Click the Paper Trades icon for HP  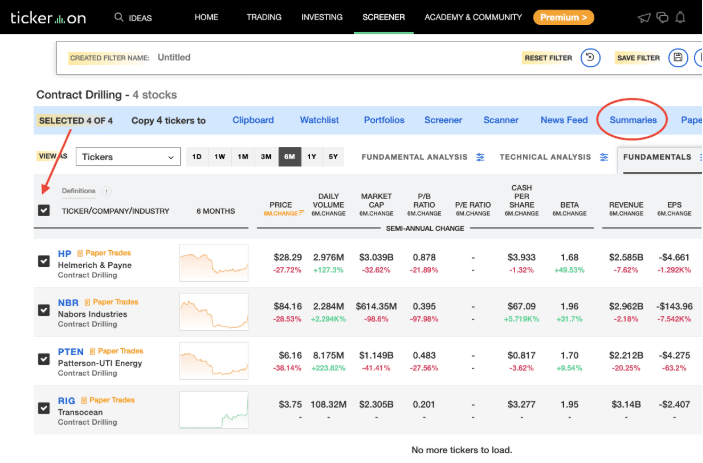(x=80, y=253)
